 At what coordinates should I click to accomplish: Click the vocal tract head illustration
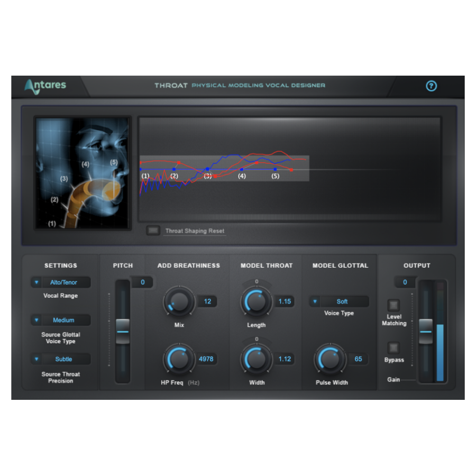point(83,173)
